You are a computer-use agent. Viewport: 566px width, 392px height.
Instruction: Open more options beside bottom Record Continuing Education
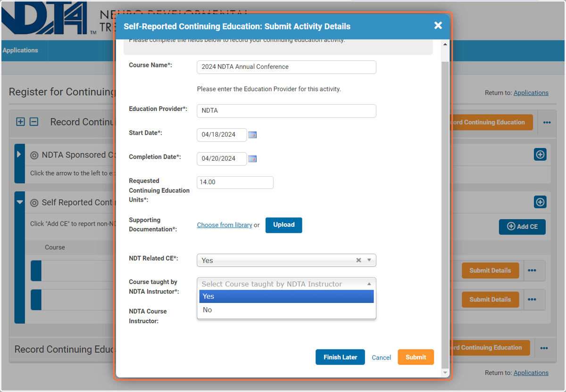(x=544, y=348)
